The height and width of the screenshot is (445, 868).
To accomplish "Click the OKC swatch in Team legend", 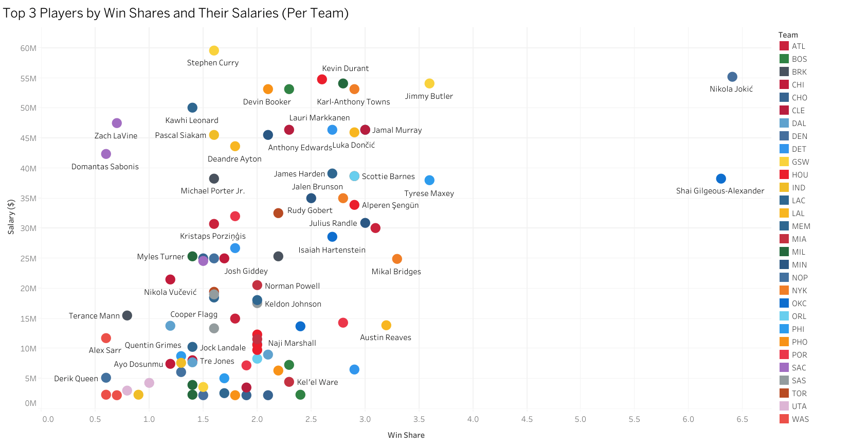I will (784, 304).
